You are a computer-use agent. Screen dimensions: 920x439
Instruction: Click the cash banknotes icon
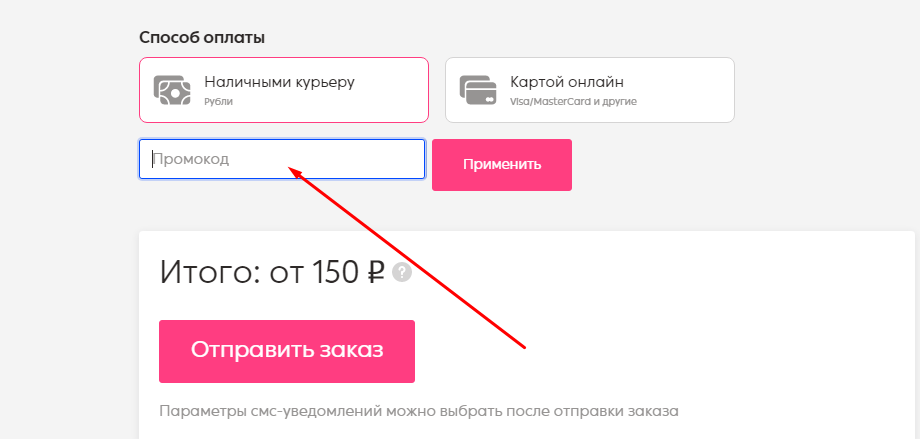pos(172,90)
